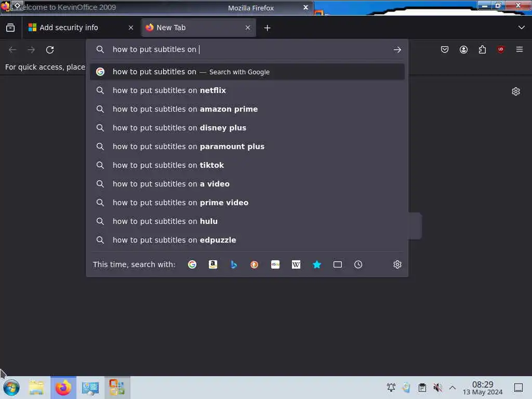Select the suggestion ending in edpuzzle
This screenshot has height=399, width=532.
(x=247, y=240)
